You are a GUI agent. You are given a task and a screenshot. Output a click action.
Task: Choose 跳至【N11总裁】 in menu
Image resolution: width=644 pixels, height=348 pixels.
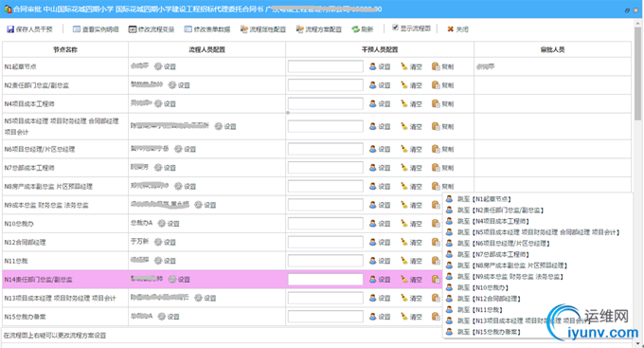click(480, 310)
